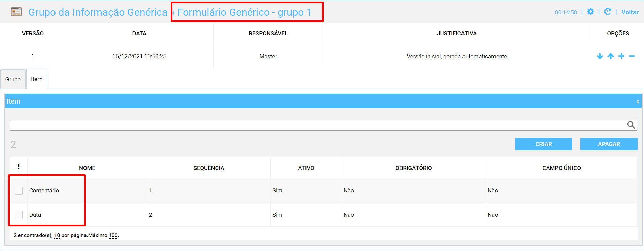Click the Voltar link
Image resolution: width=644 pixels, height=251 pixels.
(630, 12)
